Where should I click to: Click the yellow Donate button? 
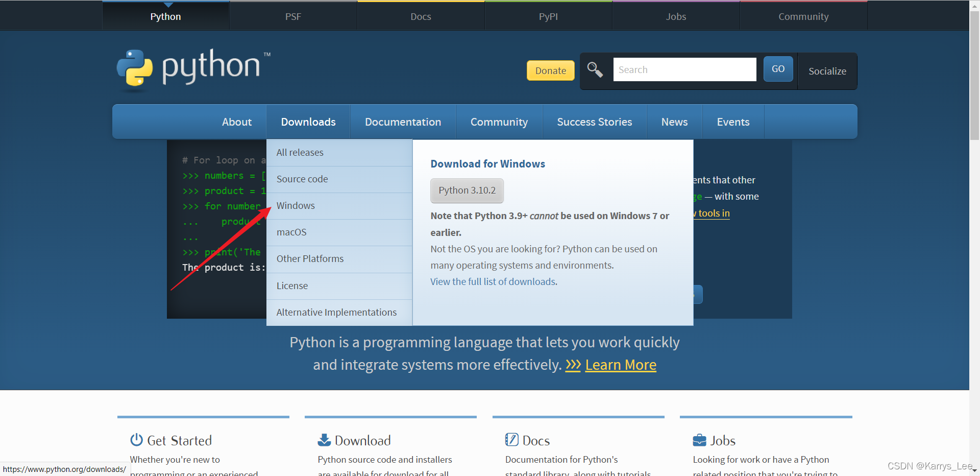(551, 70)
